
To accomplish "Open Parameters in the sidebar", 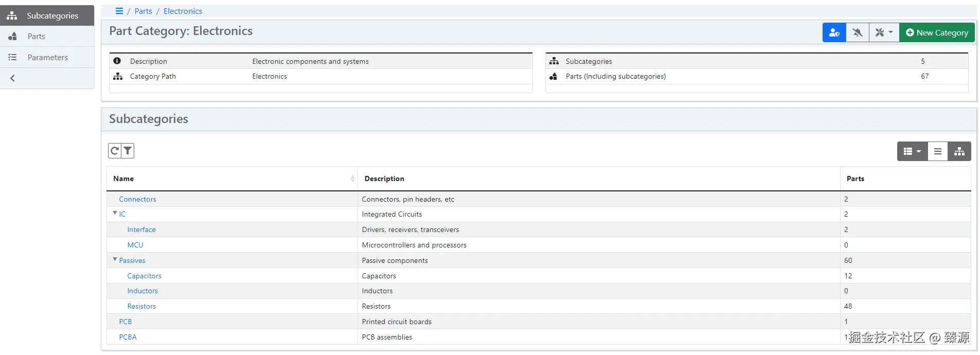I will tap(47, 57).
